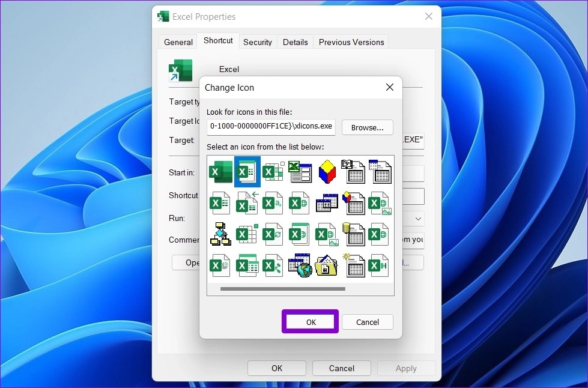
Task: Select the Excel icon with back arrow
Action: pyautogui.click(x=247, y=202)
